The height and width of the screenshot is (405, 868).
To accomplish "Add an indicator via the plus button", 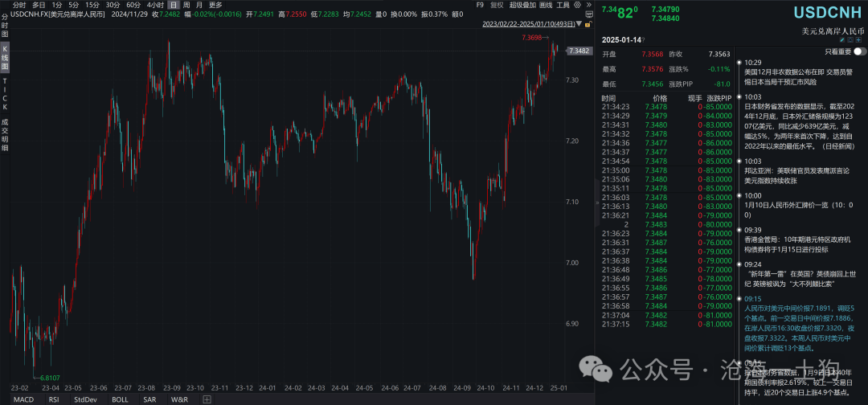I will (x=207, y=399).
